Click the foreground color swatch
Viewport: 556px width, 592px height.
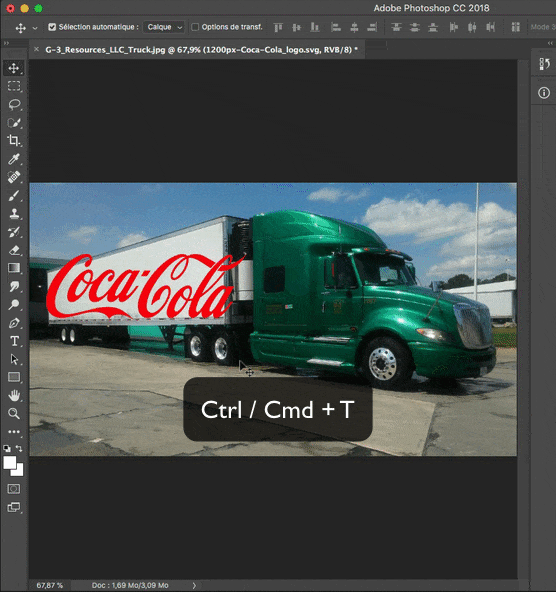pyautogui.click(x=9, y=462)
